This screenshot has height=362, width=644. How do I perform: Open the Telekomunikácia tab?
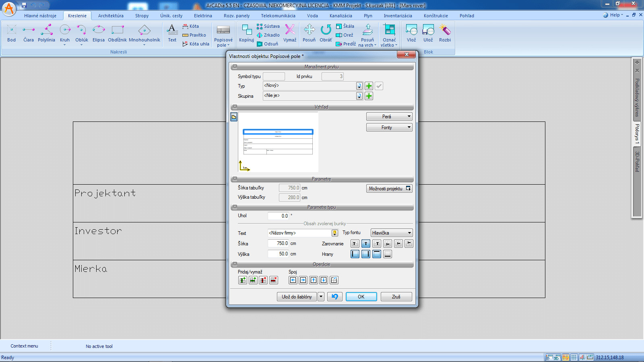[x=278, y=16]
